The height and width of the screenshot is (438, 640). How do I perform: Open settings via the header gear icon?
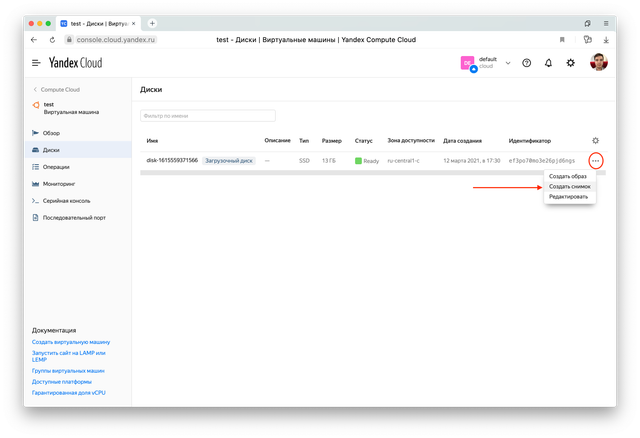click(x=570, y=63)
